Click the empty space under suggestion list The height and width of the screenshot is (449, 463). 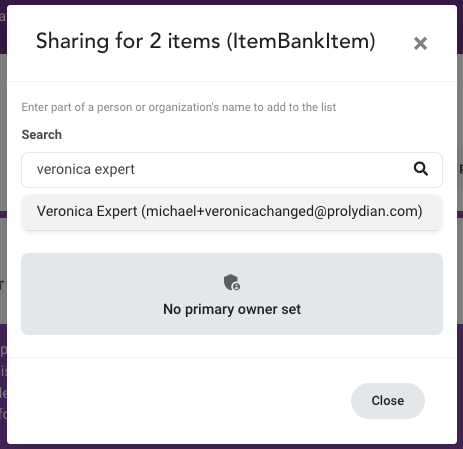(232, 241)
